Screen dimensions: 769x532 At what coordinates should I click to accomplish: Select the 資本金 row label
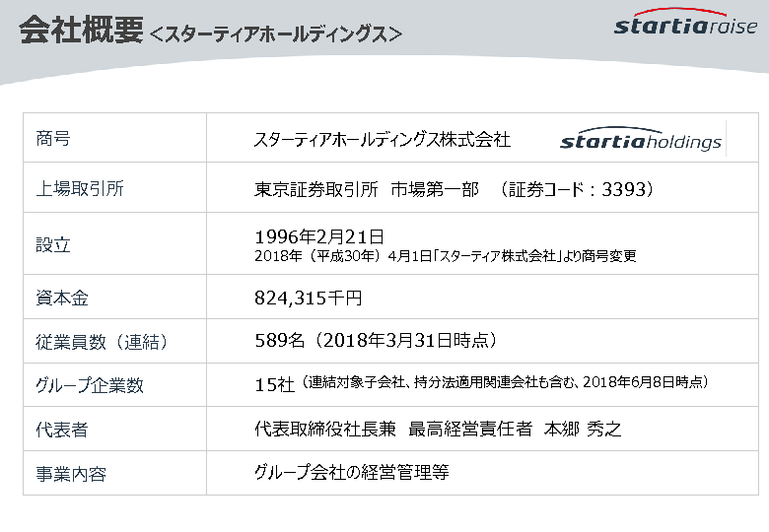click(62, 298)
